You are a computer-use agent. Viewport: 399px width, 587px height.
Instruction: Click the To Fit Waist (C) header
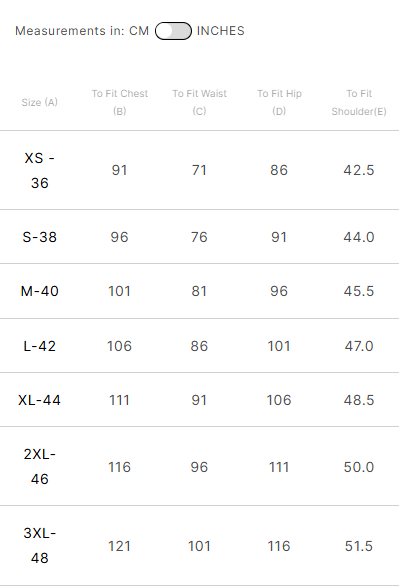pyautogui.click(x=200, y=102)
